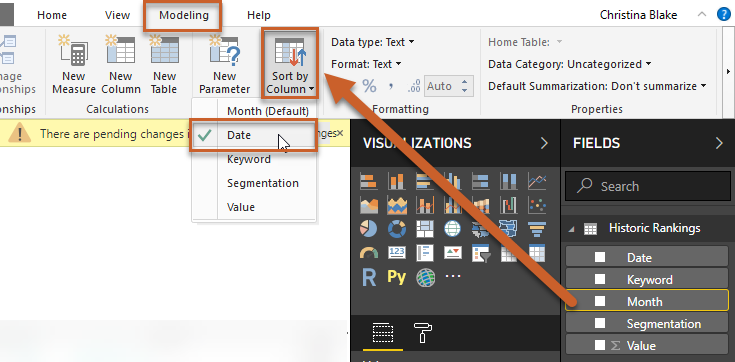Switch to the Format paint roller pane
Viewport: 735px width, 362px height.
(x=423, y=333)
